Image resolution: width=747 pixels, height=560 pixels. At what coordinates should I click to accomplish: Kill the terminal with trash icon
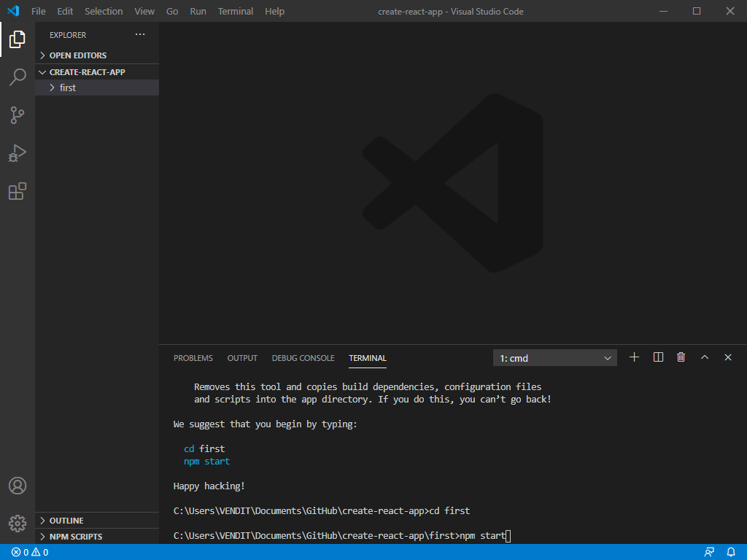[x=681, y=357]
